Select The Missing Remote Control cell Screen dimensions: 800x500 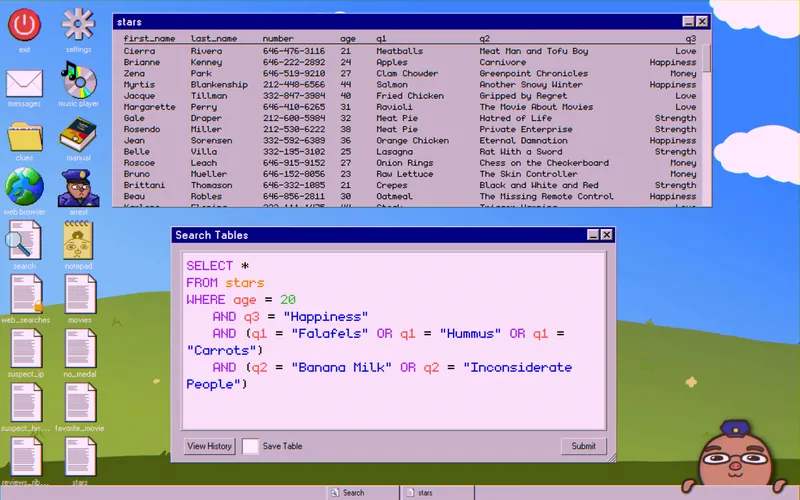pos(546,197)
